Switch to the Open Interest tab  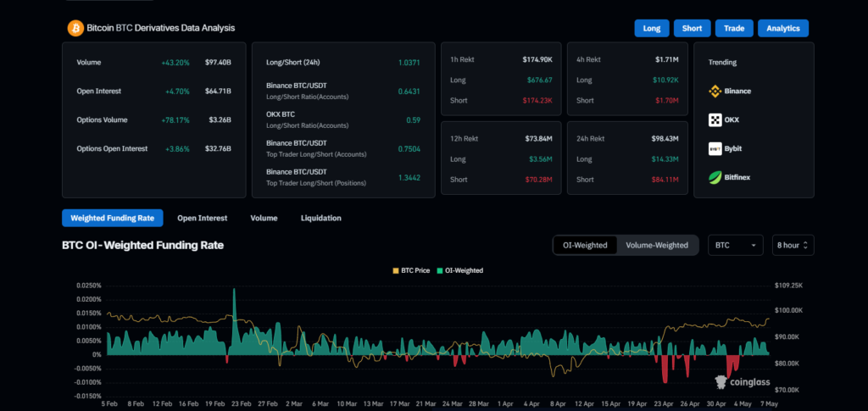click(x=202, y=218)
